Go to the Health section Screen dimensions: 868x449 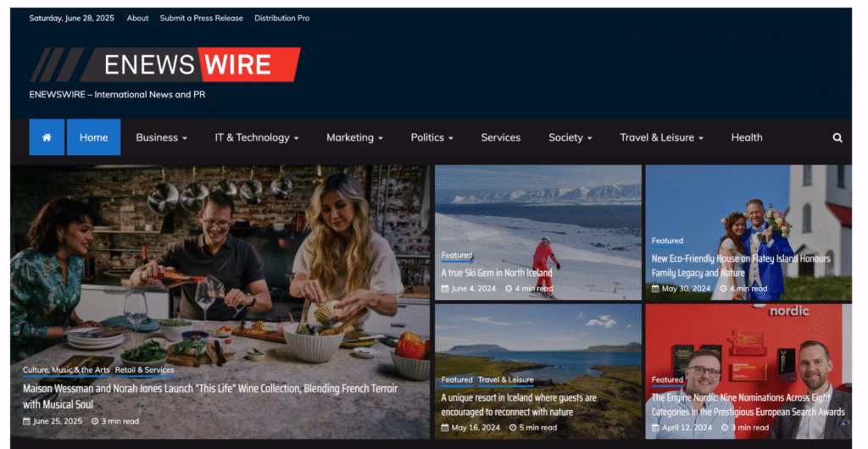747,137
